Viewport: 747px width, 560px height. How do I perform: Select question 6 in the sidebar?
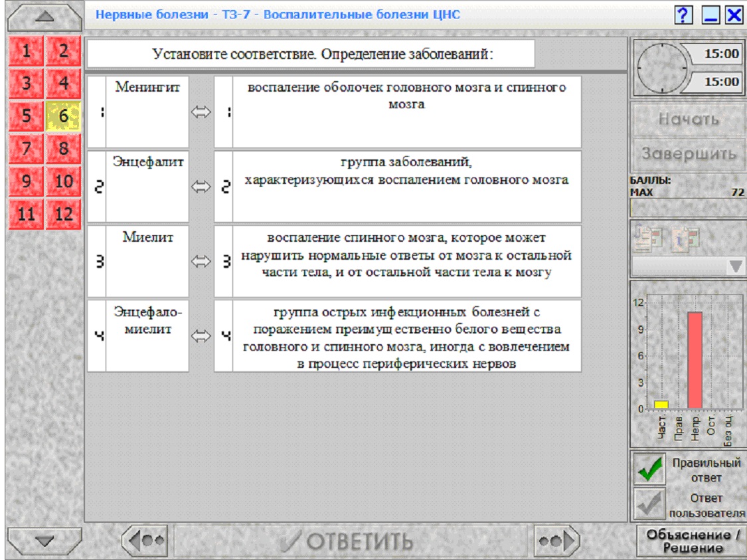(x=63, y=116)
